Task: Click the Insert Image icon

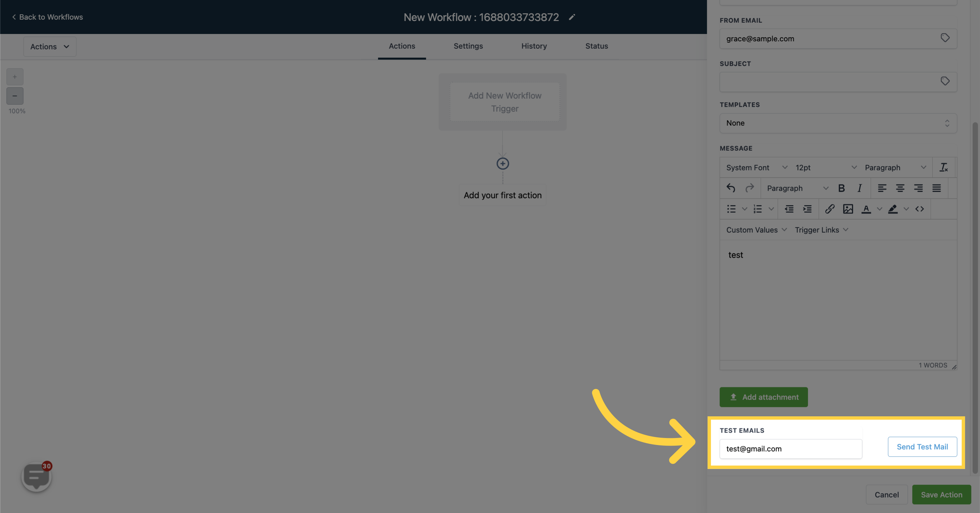Action: pyautogui.click(x=848, y=209)
